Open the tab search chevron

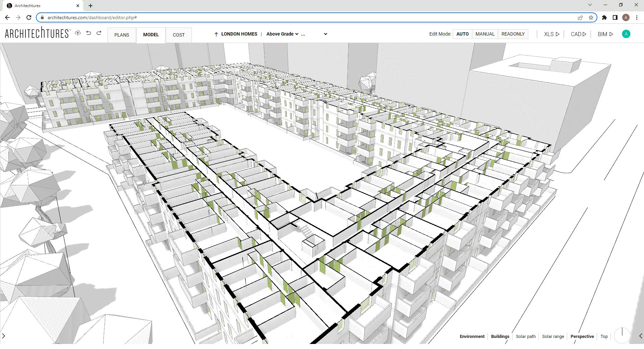(590, 5)
